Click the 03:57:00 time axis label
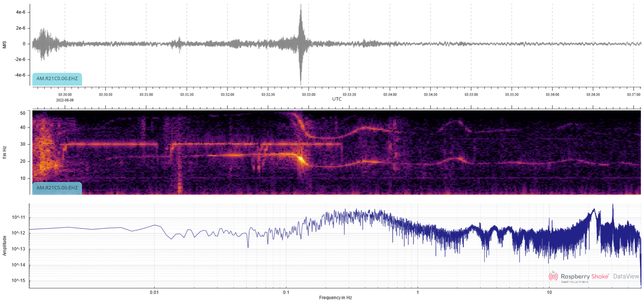The height and width of the screenshot is (303, 644). coord(634,95)
